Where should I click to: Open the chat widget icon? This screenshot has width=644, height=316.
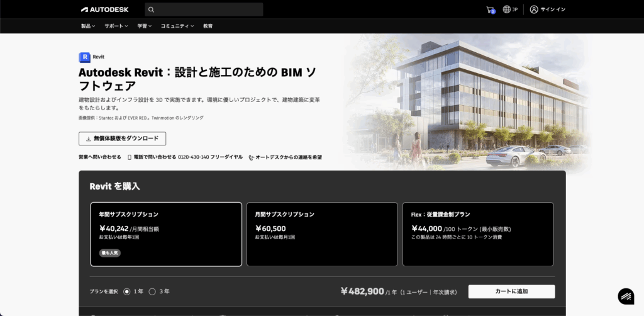pyautogui.click(x=625, y=296)
